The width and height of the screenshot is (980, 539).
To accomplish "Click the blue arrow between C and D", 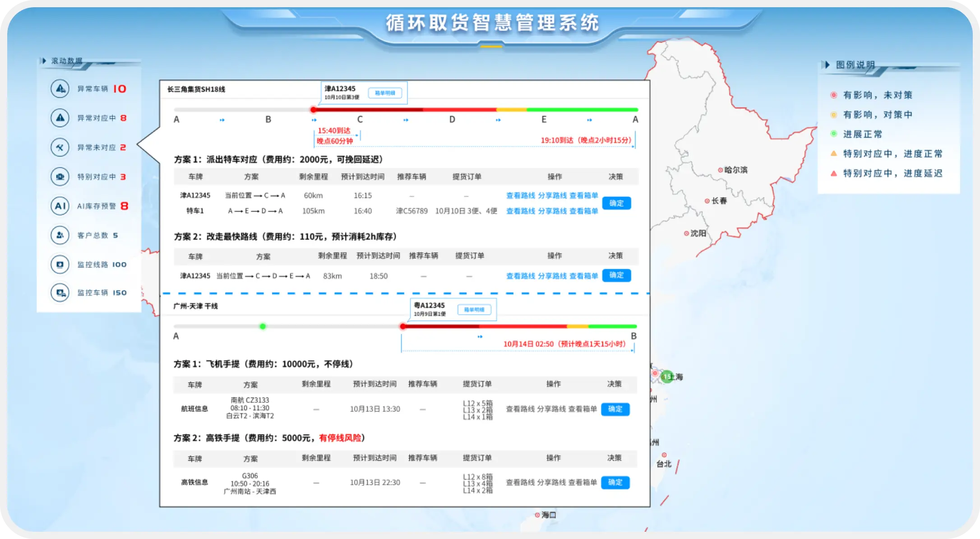I will coord(406,120).
